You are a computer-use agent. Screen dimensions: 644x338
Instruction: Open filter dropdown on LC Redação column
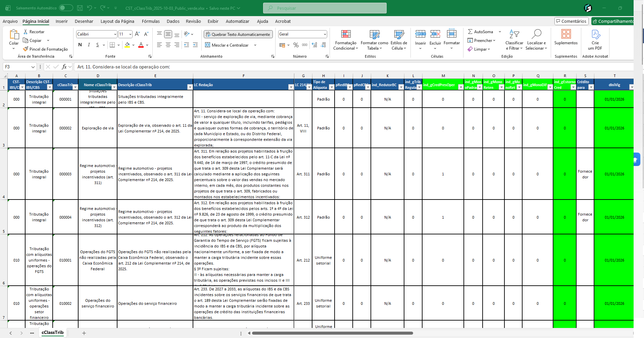click(x=291, y=87)
